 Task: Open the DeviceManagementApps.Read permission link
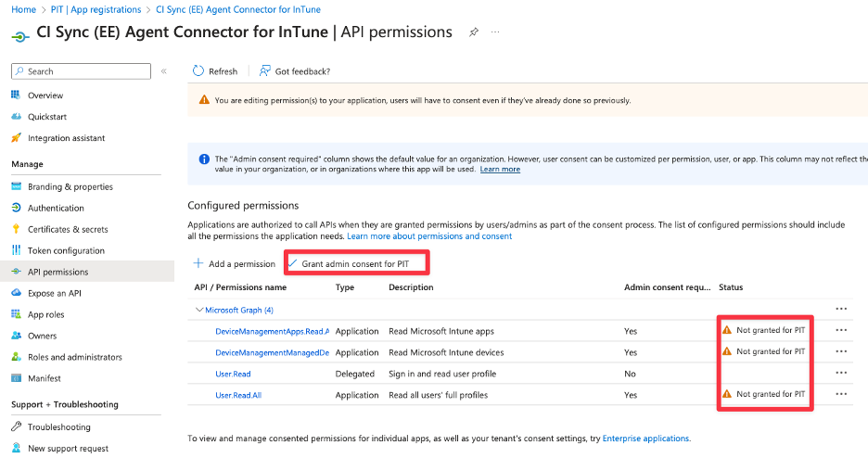coord(272,331)
